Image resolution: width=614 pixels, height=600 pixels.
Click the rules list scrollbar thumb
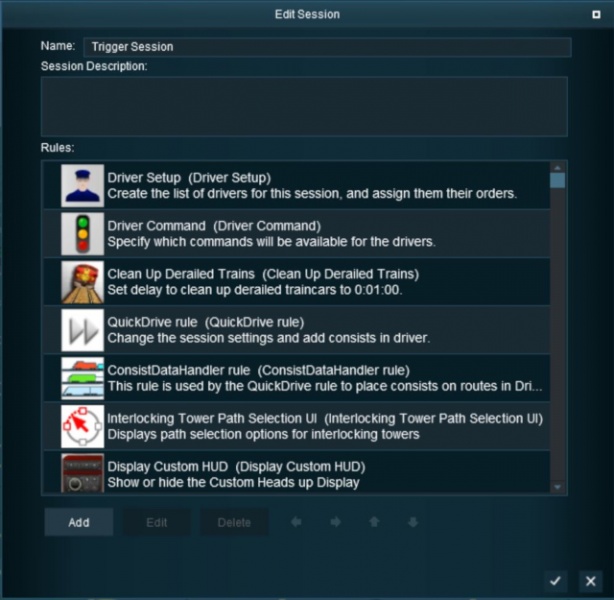coord(558,181)
